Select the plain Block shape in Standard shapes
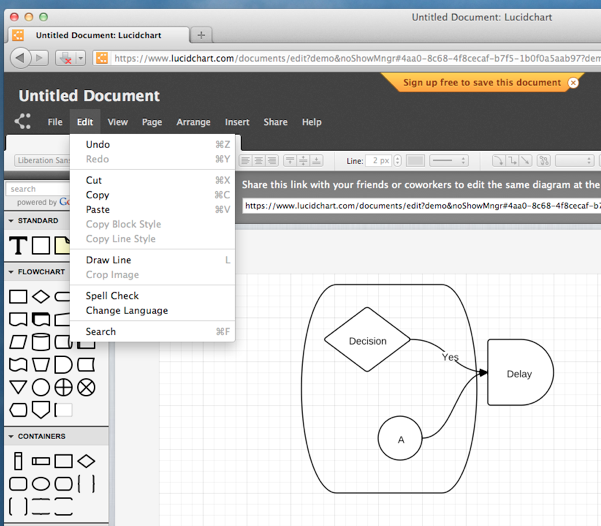 [41, 245]
